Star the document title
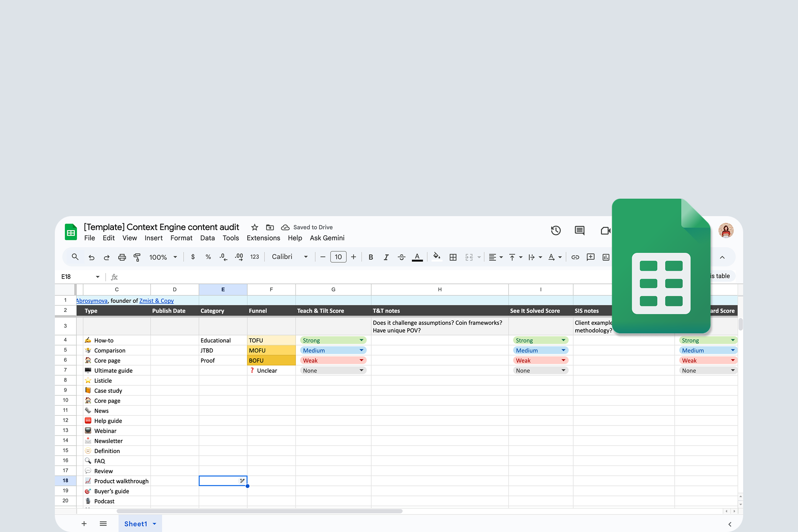 click(x=255, y=227)
